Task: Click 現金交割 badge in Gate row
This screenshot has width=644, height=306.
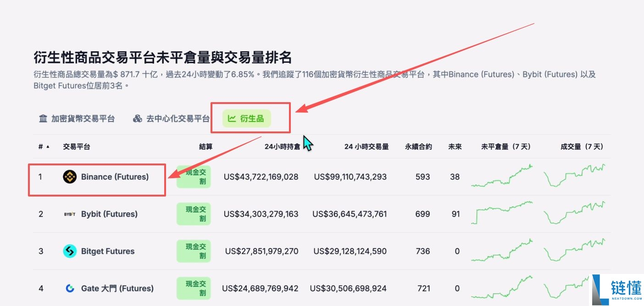Action: click(x=194, y=288)
